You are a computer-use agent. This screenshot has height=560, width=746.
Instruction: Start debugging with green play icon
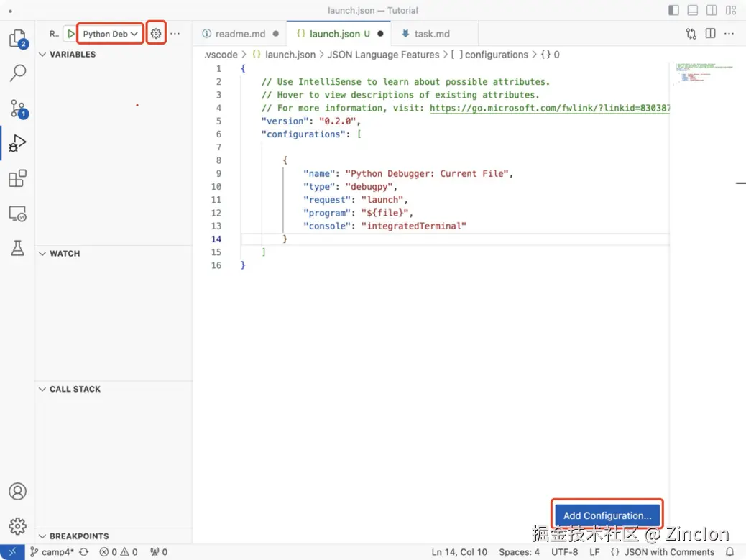pyautogui.click(x=70, y=34)
